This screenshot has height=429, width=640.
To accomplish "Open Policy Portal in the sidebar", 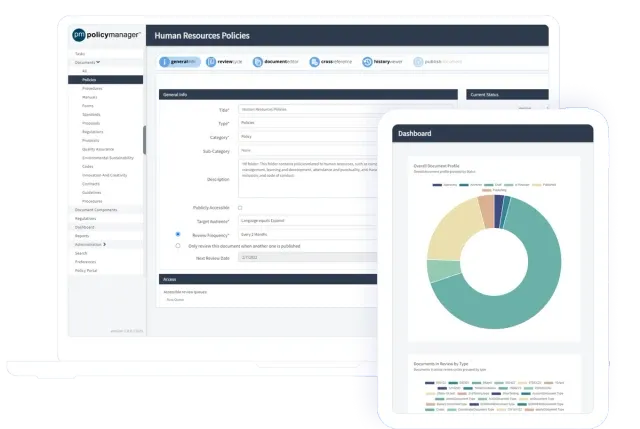I will [x=86, y=271].
